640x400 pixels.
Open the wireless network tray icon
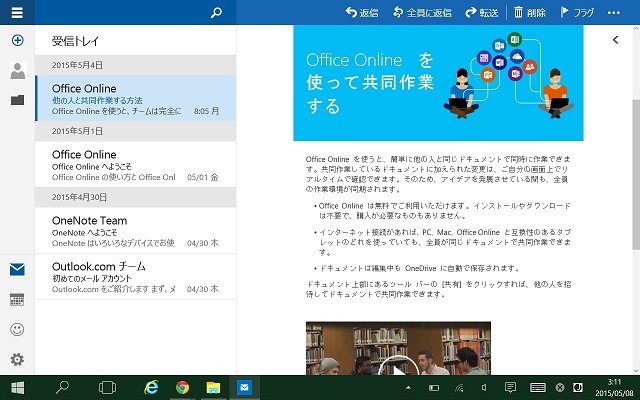[x=459, y=387]
